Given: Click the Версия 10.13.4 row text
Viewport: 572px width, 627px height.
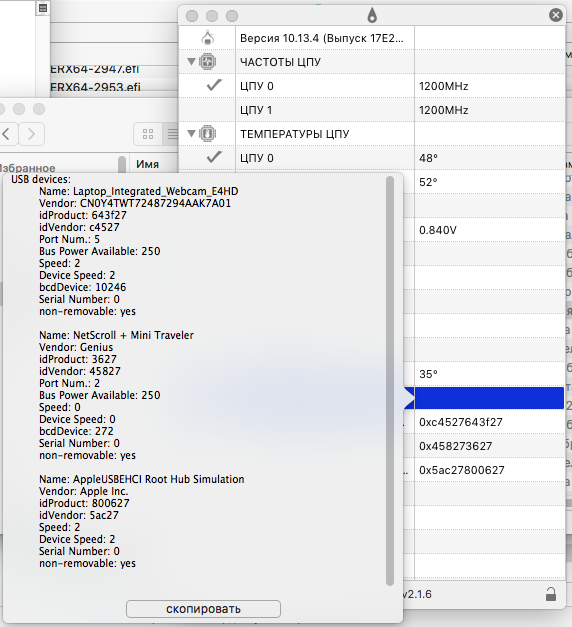Looking at the screenshot, I should point(322,38).
